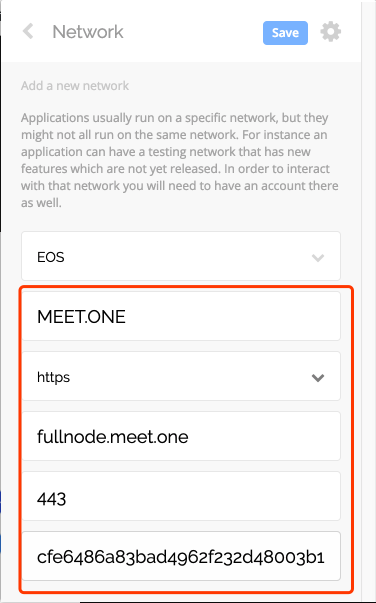Screen dimensions: 376x603
Task: Click the network description paragraph text
Action: [x=180, y=160]
